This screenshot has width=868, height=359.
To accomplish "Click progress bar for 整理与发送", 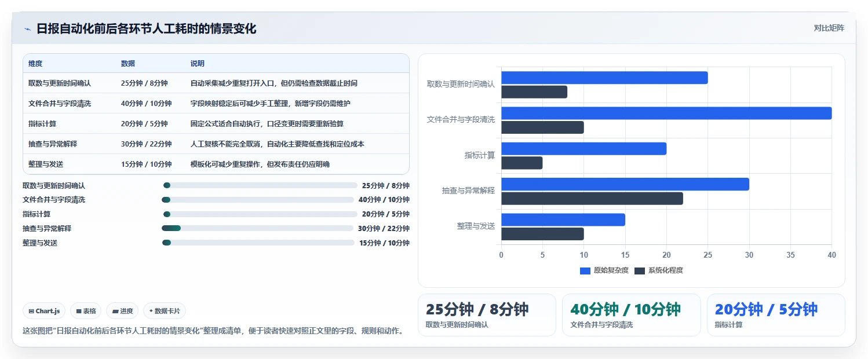I will click(x=258, y=243).
